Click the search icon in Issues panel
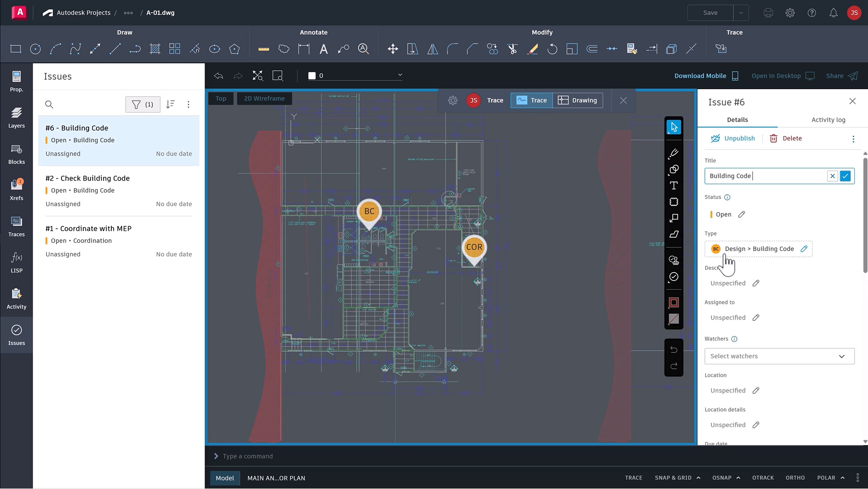 (x=49, y=105)
